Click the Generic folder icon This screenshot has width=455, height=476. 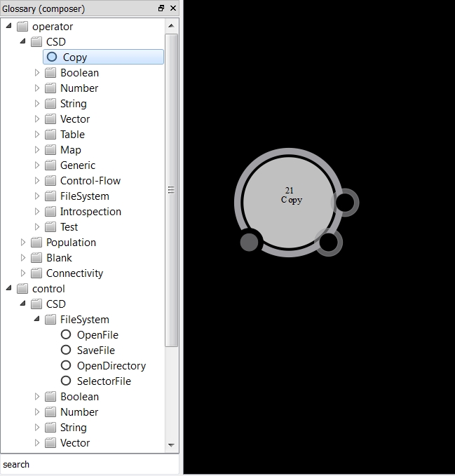point(50,165)
